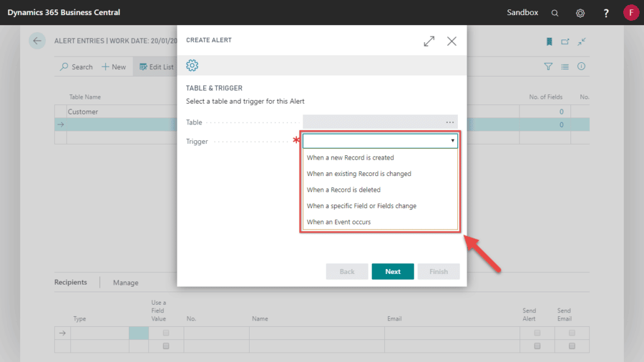Enable the Send Email checkbox
This screenshot has width=644, height=362.
[x=572, y=333]
